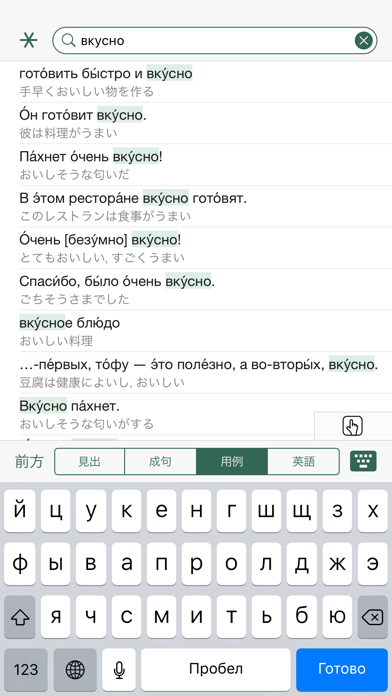
Task: Select the 用例 tab
Action: point(232,462)
